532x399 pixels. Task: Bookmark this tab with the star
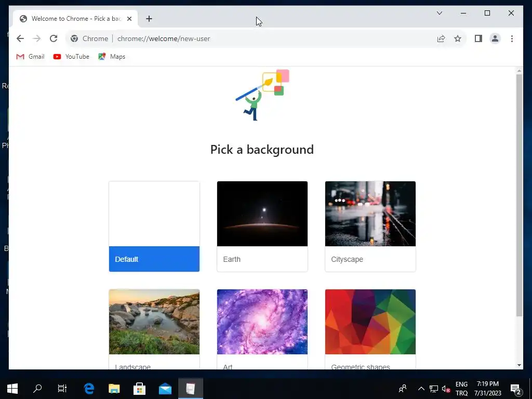click(x=458, y=38)
